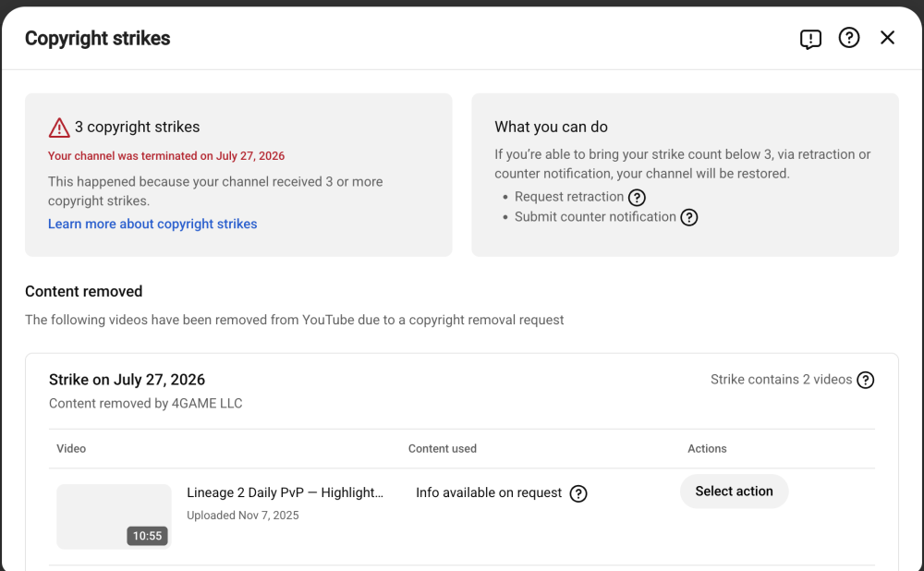Click help icon next to Info available on request
The height and width of the screenshot is (571, 924).
point(578,493)
